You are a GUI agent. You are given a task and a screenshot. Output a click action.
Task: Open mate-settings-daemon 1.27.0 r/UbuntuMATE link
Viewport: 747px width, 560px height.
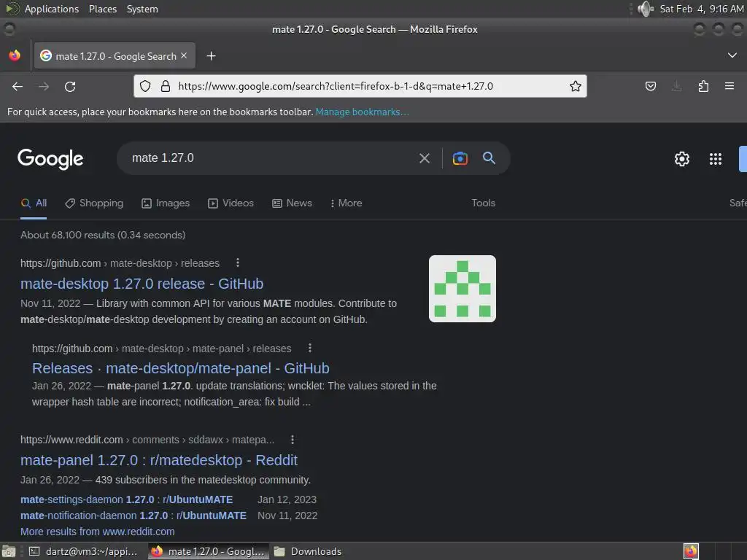[127, 499]
